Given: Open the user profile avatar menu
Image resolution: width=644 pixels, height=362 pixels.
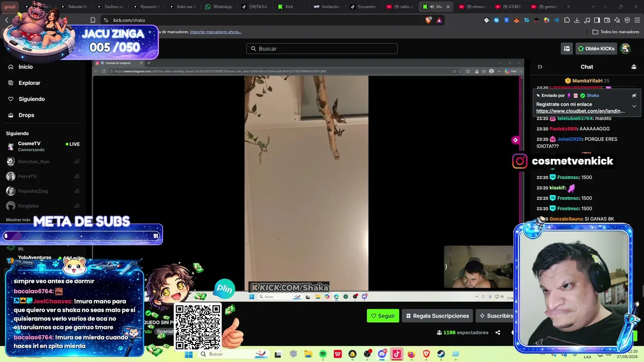Looking at the screenshot, I should point(625,49).
